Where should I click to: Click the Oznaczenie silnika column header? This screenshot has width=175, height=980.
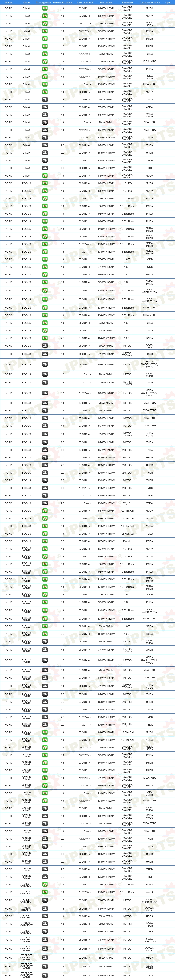click(x=149, y=2)
